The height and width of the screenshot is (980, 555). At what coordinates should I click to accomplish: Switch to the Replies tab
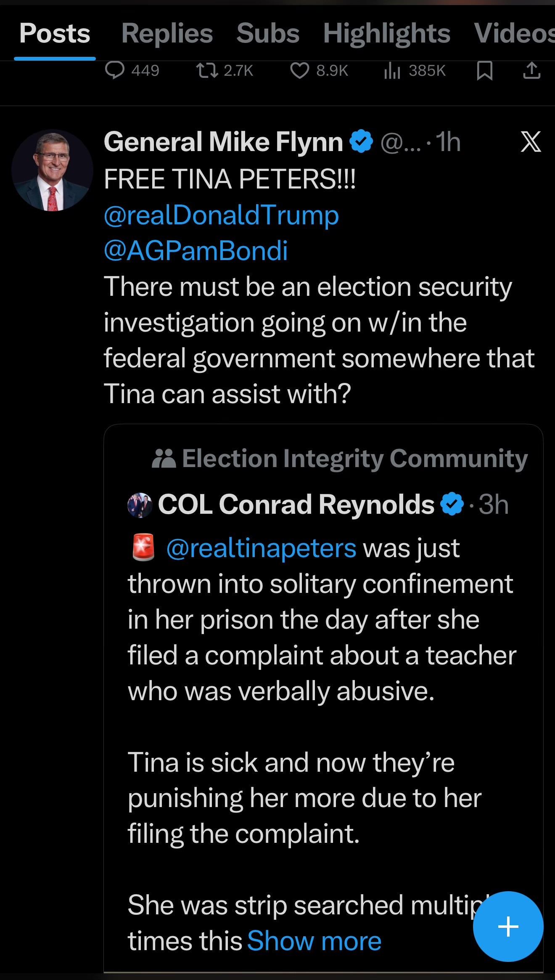coord(167,33)
